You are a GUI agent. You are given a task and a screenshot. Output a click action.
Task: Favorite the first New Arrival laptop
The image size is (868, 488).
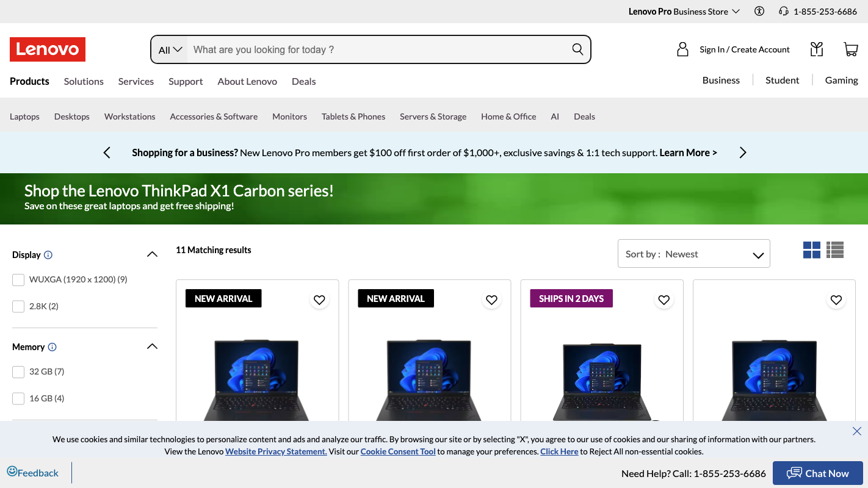pos(319,300)
